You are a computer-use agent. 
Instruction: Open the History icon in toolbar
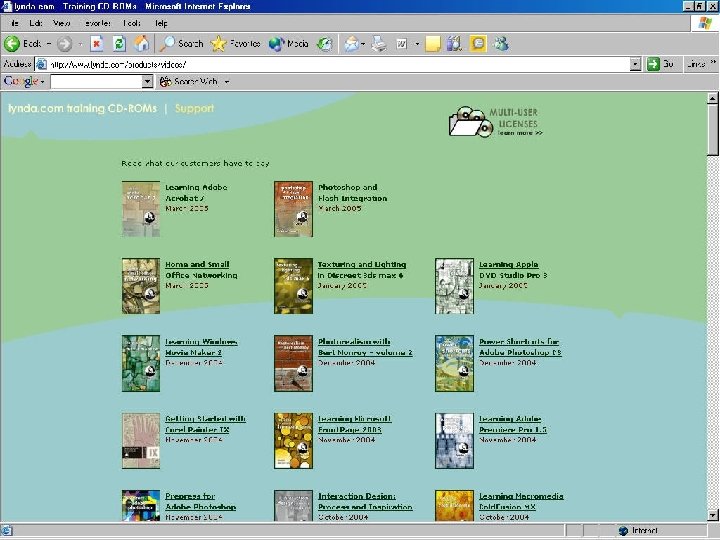(325, 44)
